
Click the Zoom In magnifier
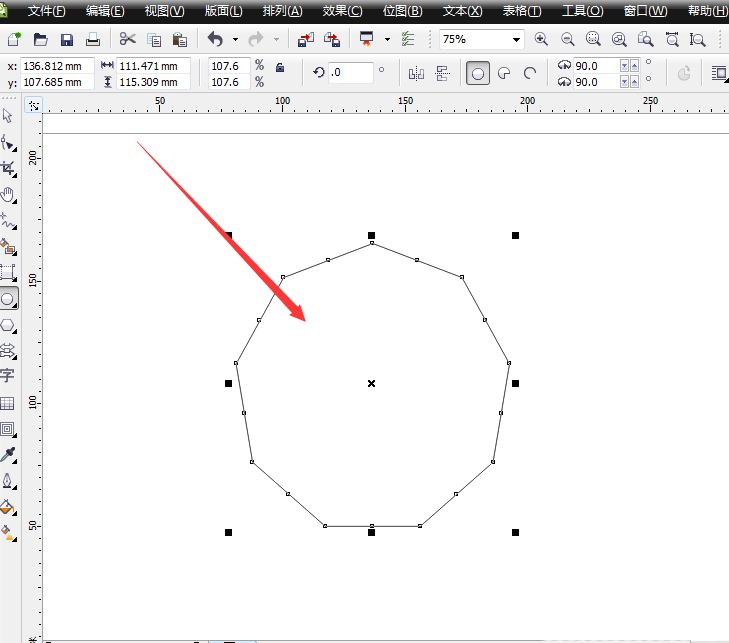coord(541,40)
